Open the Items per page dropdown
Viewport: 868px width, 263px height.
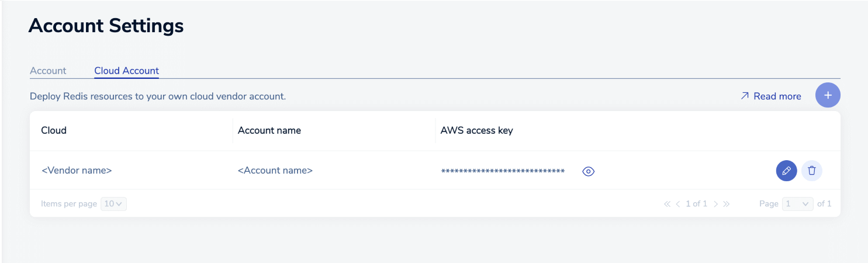113,204
